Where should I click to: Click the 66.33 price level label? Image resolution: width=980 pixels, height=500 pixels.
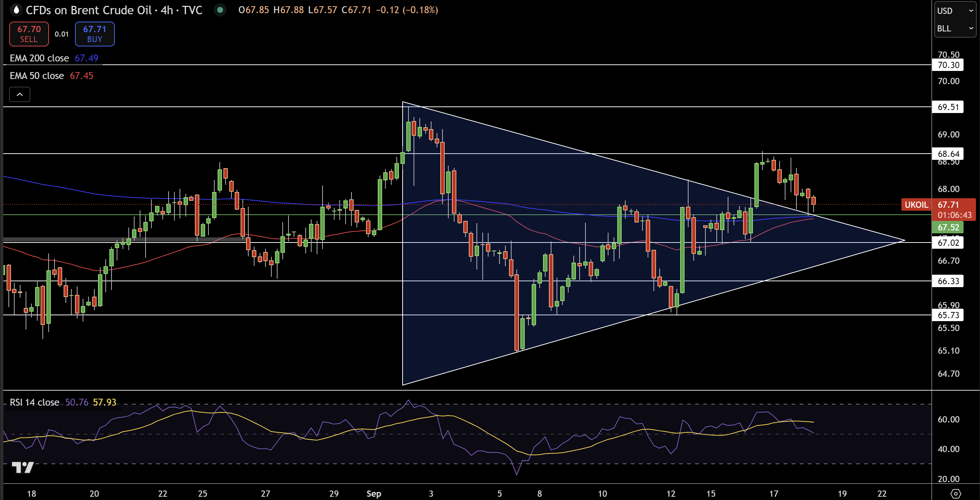pyautogui.click(x=948, y=281)
